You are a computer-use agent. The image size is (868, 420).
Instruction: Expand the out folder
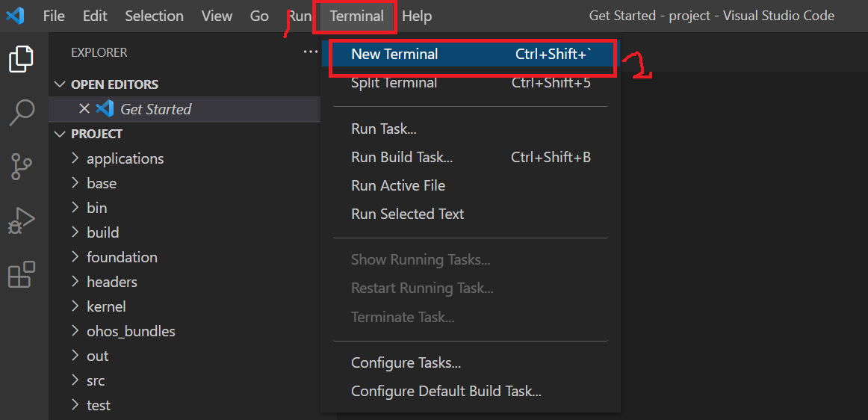click(185, 356)
